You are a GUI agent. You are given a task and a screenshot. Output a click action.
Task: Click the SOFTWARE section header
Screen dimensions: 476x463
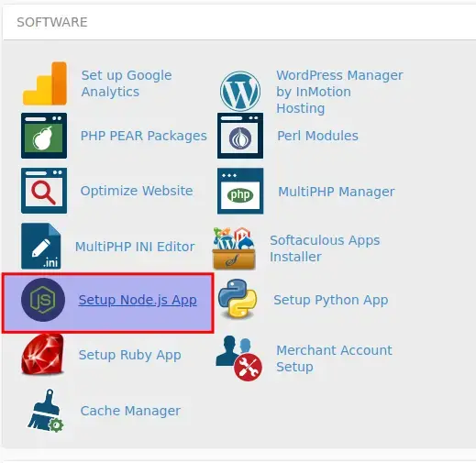(52, 22)
